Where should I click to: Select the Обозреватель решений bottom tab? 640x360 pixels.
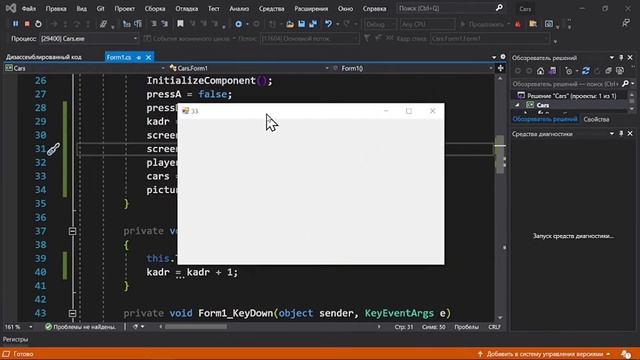coord(545,119)
